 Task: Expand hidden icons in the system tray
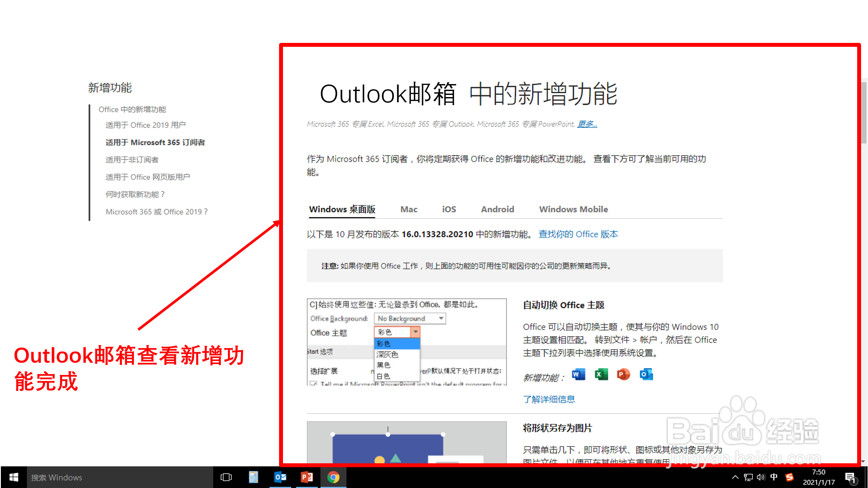pyautogui.click(x=735, y=477)
